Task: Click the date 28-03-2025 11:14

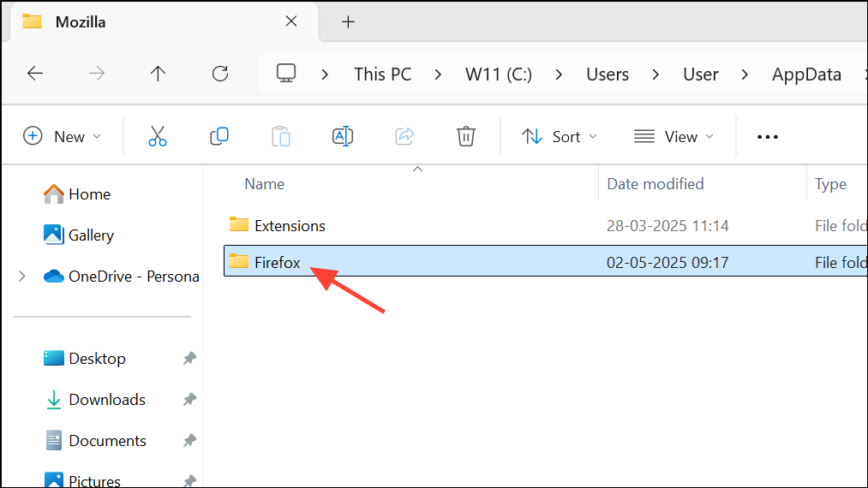Action: tap(667, 226)
